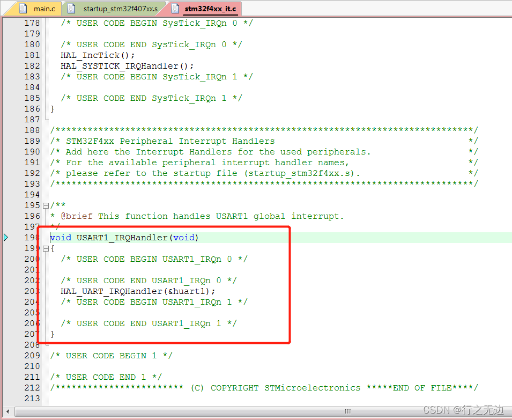Place cursor on HAL_IncTick() call
The width and height of the screenshot is (512, 420).
[97, 55]
